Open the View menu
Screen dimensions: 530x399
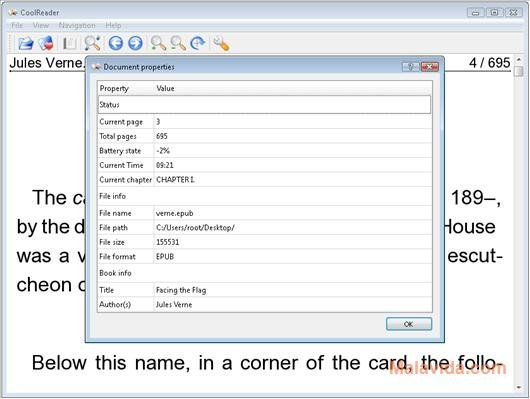point(41,25)
